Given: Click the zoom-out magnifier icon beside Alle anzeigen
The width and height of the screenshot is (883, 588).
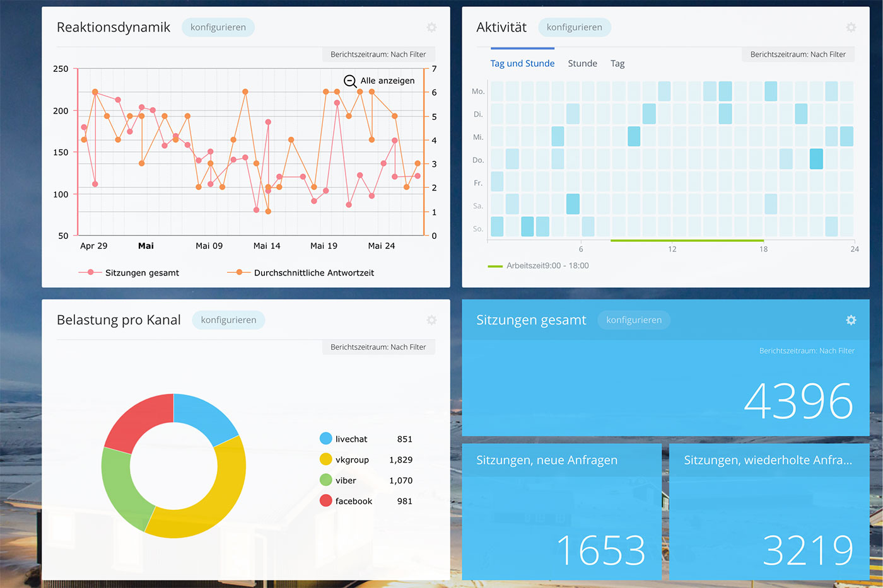Looking at the screenshot, I should (x=350, y=81).
